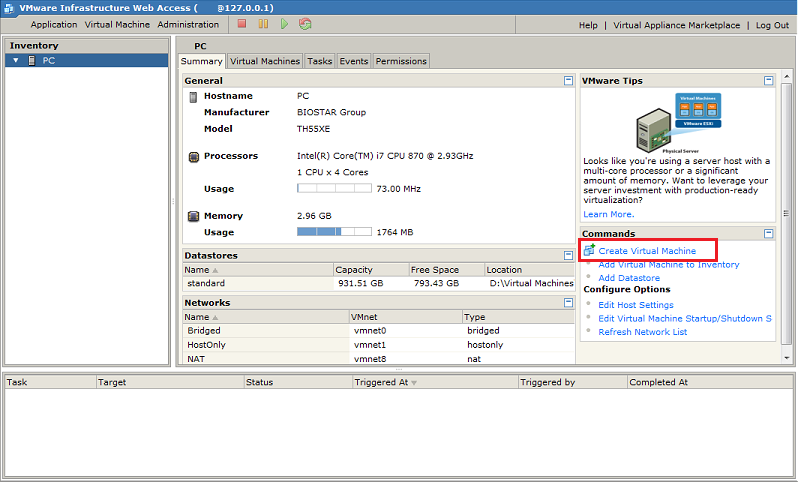Collapse the Commands panel
This screenshot has width=798, height=482.
coord(768,233)
